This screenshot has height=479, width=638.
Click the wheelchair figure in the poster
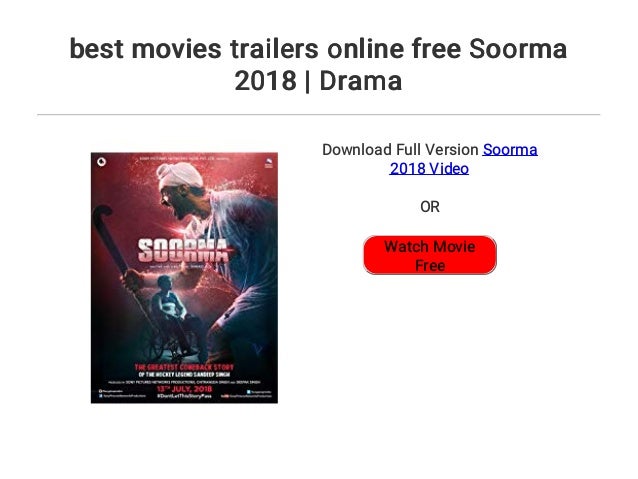click(171, 315)
